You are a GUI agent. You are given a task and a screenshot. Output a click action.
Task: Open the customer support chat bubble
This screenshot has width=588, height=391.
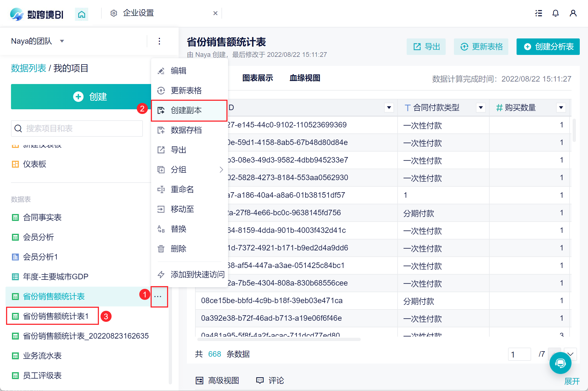click(x=560, y=363)
